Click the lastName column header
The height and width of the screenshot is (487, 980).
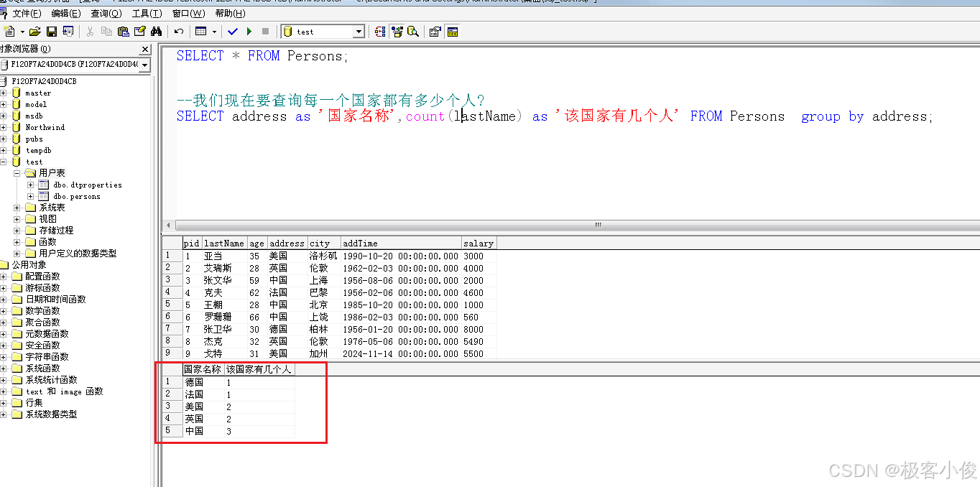(225, 243)
